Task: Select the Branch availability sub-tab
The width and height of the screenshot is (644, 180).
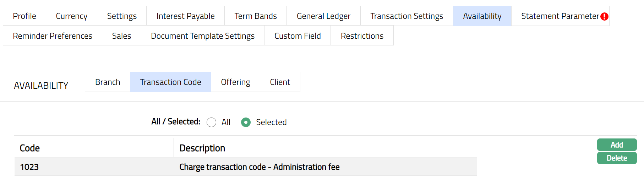Action: (x=108, y=82)
